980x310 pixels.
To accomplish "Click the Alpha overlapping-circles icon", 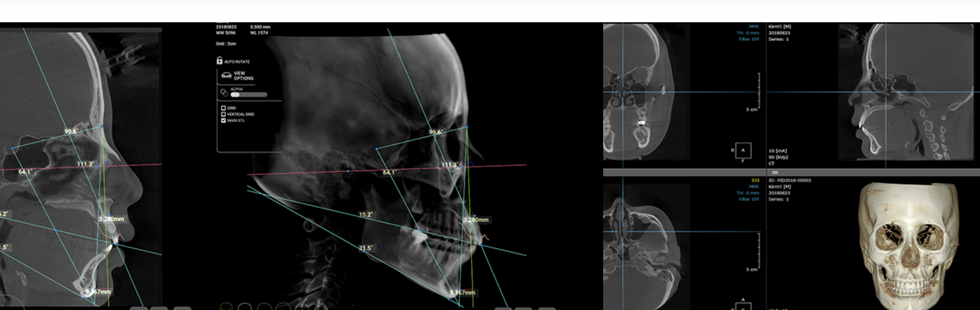I will (224, 92).
